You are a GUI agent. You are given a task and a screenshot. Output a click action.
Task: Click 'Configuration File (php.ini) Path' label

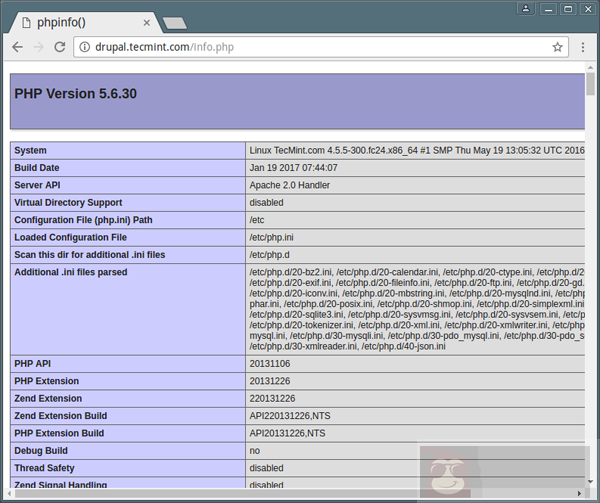[x=83, y=220]
